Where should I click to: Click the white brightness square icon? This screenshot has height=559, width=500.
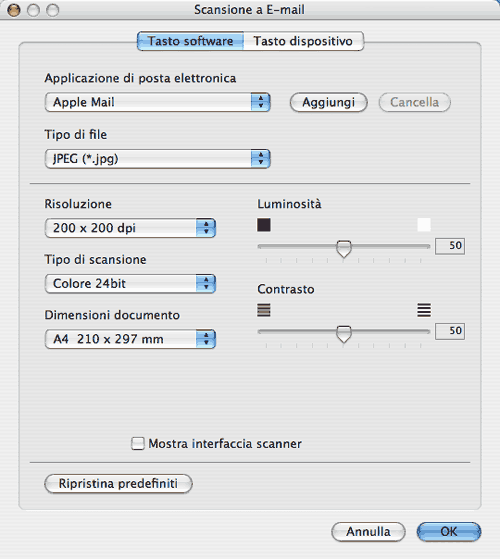(424, 225)
